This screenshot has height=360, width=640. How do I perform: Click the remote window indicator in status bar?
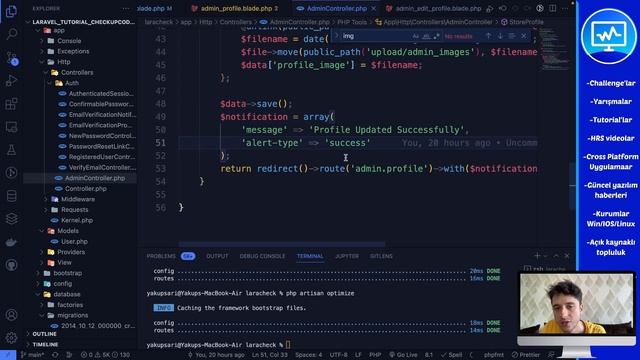coord(8,355)
